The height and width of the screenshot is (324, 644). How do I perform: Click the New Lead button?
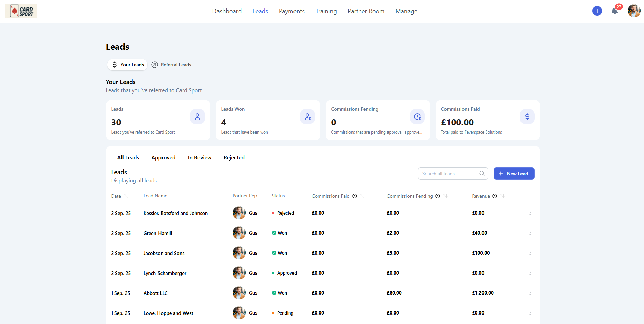pyautogui.click(x=514, y=174)
